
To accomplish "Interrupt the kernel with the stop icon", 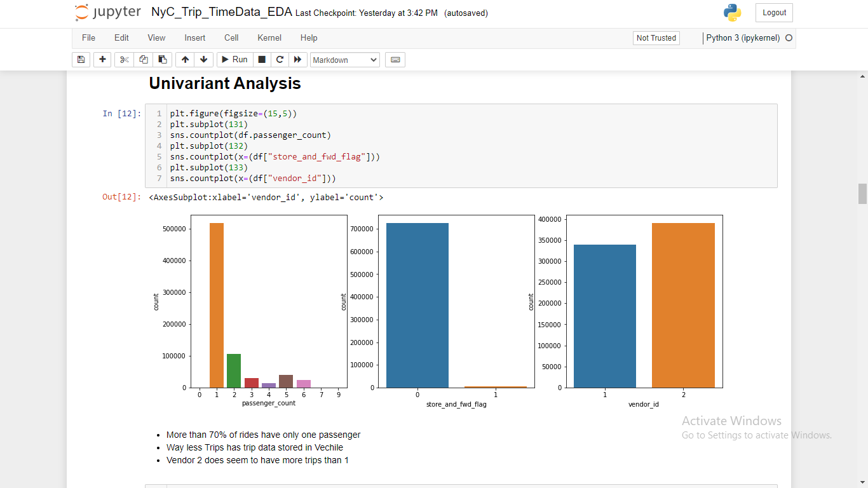I will (261, 59).
